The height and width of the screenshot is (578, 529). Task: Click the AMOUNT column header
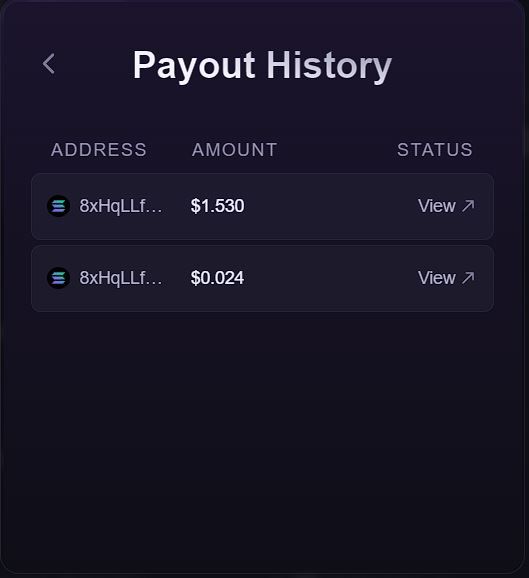pos(234,150)
